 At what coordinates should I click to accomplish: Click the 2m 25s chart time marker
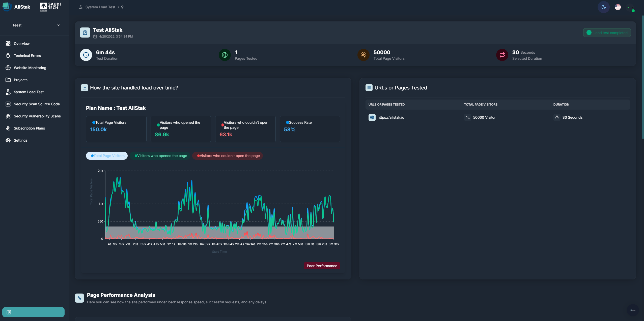pyautogui.click(x=262, y=244)
